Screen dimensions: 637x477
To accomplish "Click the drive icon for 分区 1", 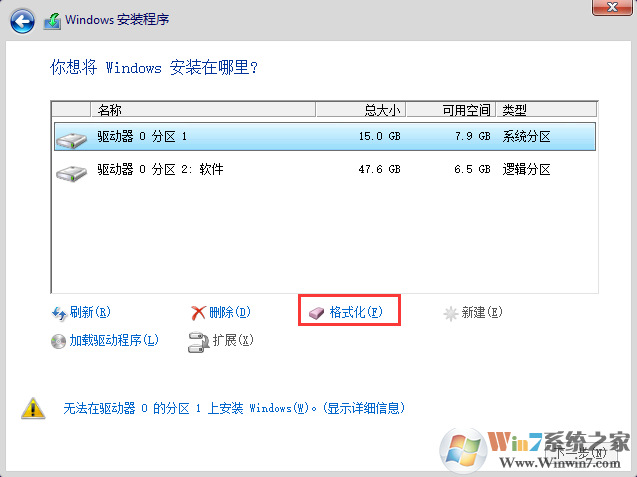I will (72, 137).
